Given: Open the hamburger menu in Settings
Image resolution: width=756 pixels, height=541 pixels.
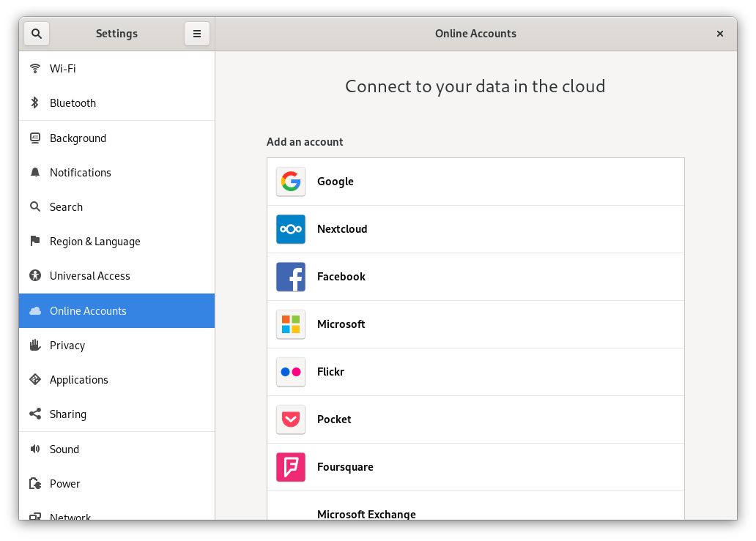Looking at the screenshot, I should [x=196, y=33].
